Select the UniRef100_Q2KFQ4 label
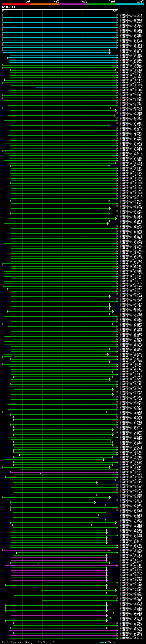 tap(131, 631)
